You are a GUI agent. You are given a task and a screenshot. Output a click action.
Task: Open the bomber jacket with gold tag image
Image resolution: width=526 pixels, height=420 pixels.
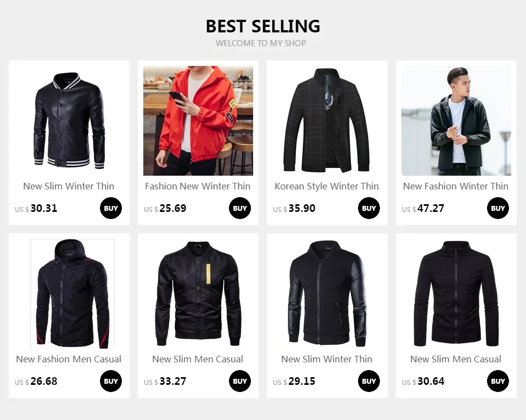pyautogui.click(x=198, y=294)
